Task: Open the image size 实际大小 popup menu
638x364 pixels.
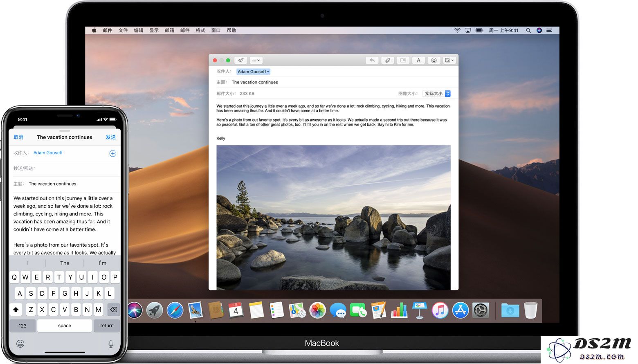Action: [x=436, y=94]
